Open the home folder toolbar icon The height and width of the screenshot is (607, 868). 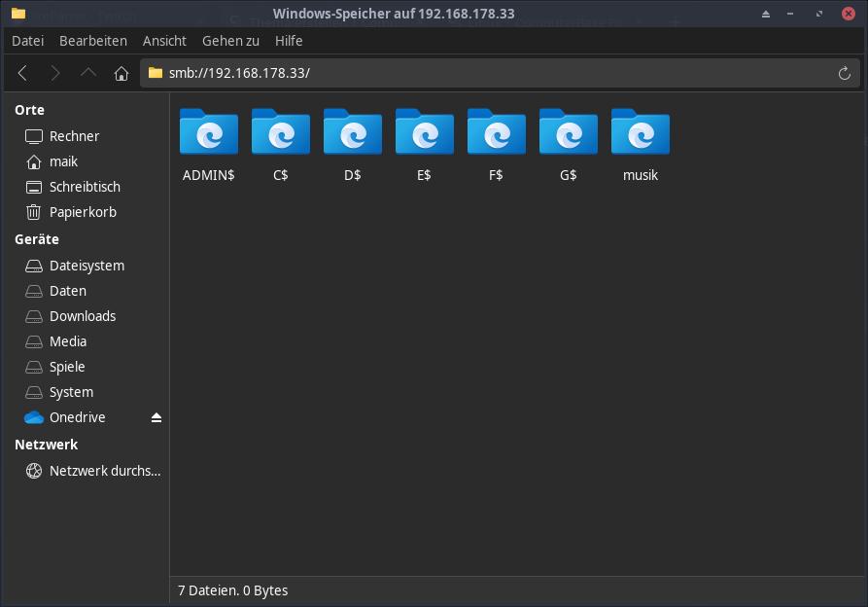[x=122, y=73]
